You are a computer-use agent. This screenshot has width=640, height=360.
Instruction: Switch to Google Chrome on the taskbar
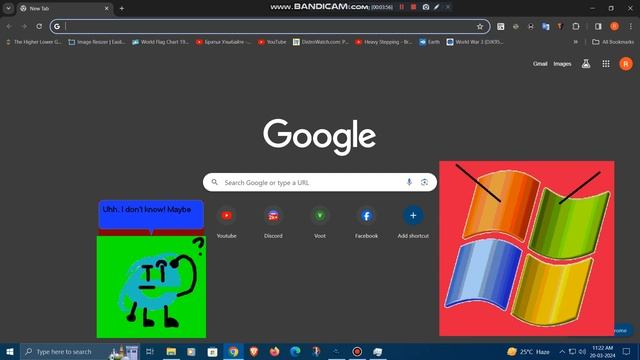pos(233,351)
